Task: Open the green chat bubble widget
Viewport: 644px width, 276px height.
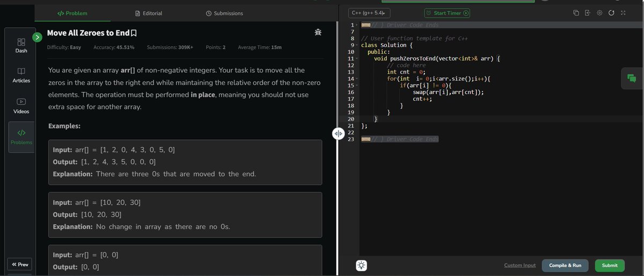Action: pos(632,78)
